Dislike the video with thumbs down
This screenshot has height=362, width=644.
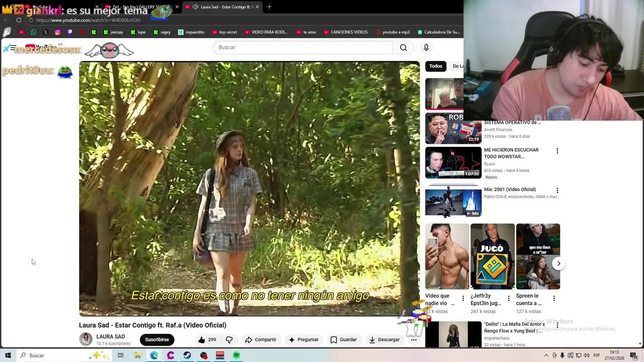click(x=229, y=339)
